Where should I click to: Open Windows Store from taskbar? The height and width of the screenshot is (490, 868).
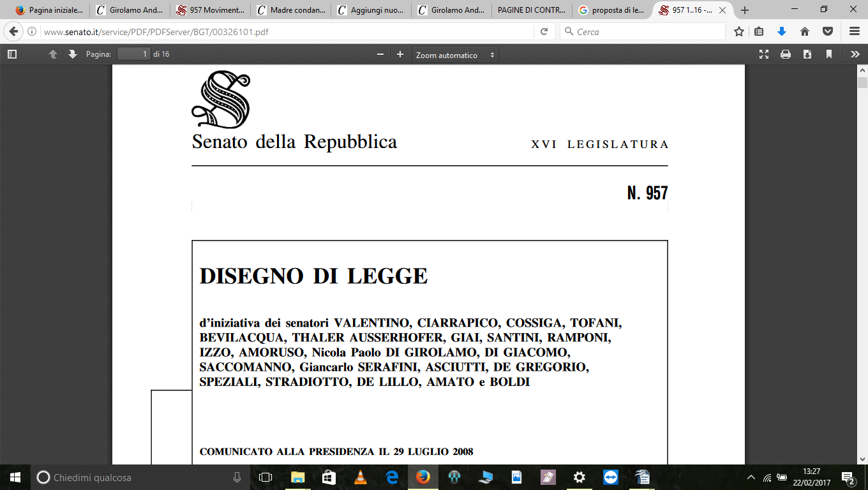pyautogui.click(x=329, y=477)
